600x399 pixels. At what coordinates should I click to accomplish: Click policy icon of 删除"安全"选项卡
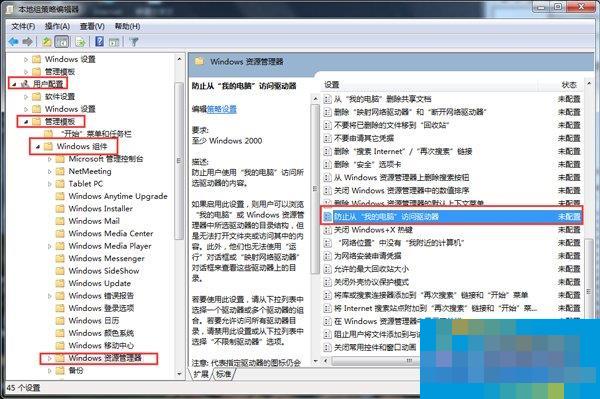coord(327,164)
